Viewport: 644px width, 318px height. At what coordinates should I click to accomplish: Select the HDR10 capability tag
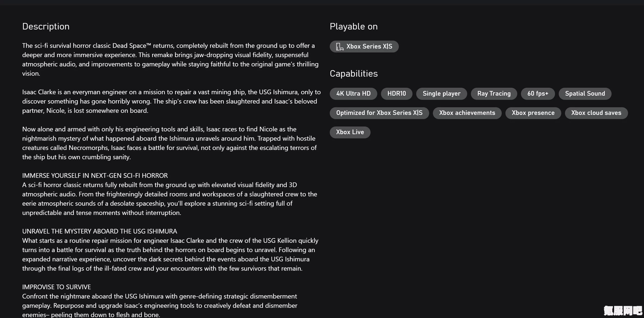[397, 94]
